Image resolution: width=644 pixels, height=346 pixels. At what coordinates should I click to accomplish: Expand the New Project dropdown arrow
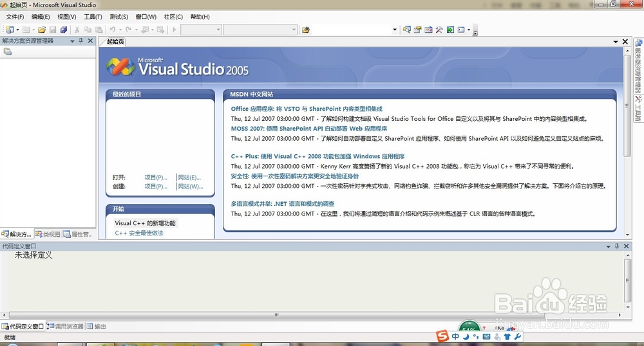pyautogui.click(x=17, y=30)
